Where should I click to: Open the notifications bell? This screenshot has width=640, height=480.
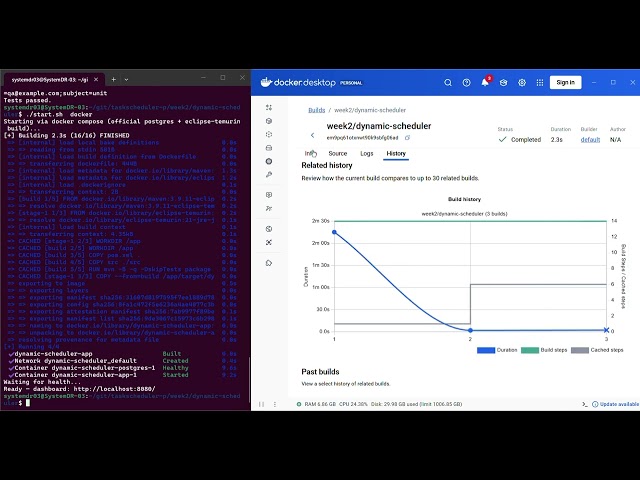[x=485, y=82]
